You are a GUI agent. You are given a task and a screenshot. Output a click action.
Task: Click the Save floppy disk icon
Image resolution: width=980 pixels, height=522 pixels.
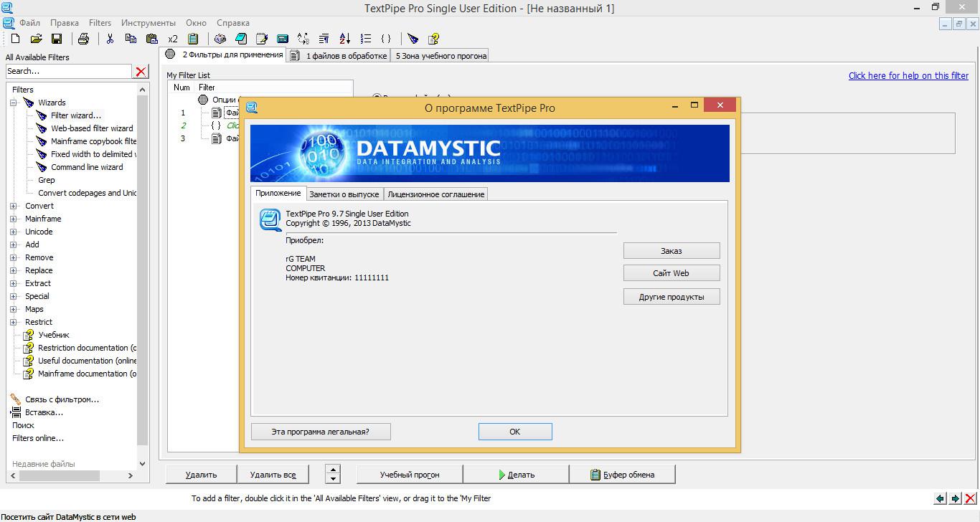coord(57,39)
